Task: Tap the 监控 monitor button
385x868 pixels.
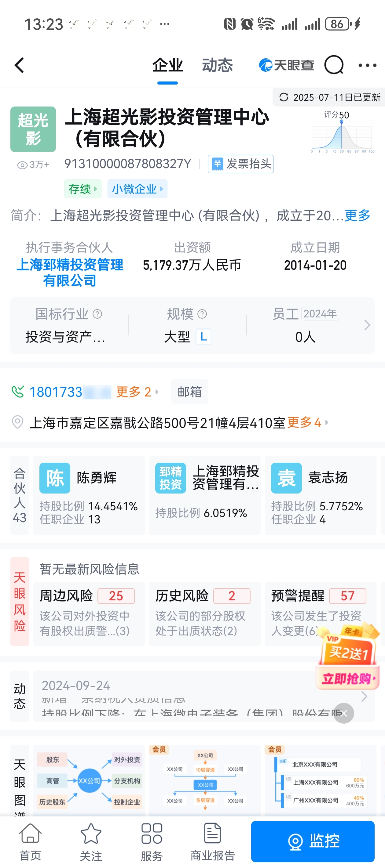Action: pos(313,841)
